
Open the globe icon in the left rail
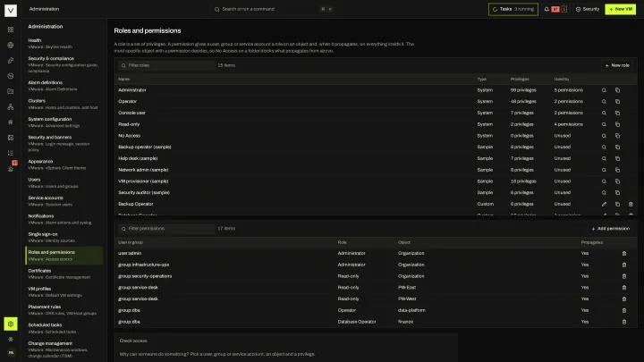[x=11, y=46]
